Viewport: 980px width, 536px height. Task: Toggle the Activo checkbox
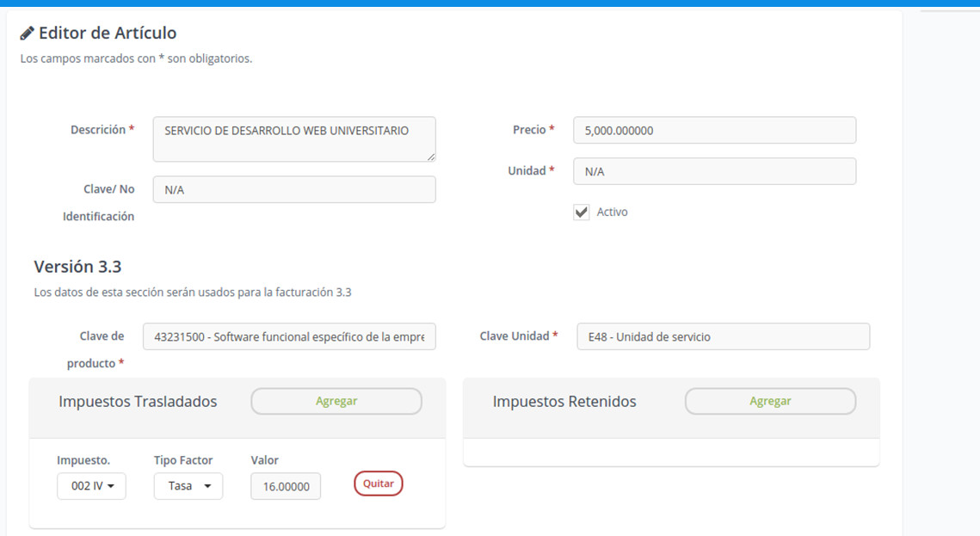[582, 213]
